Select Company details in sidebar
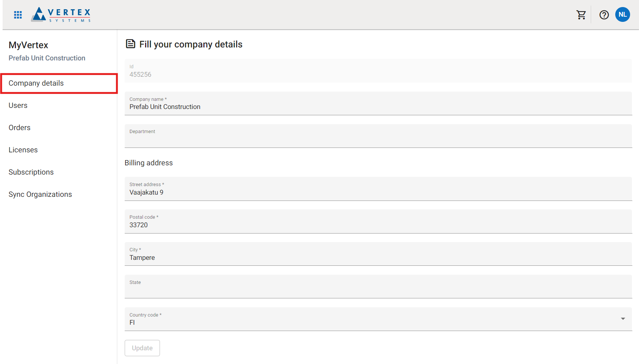Screen dimensions: 639x364 [x=36, y=83]
